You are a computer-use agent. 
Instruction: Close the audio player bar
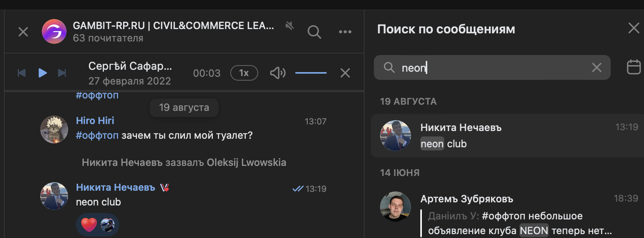pyautogui.click(x=345, y=73)
